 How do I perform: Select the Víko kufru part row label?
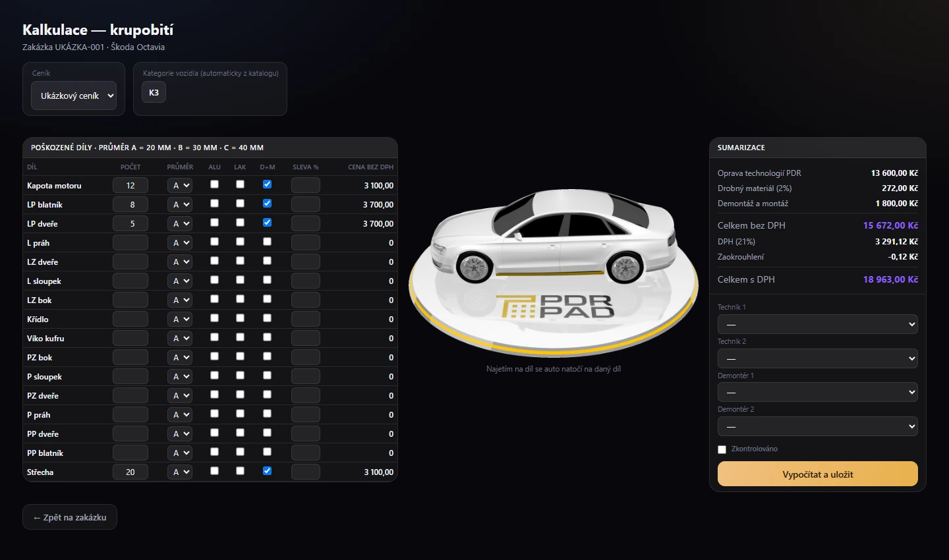45,339
